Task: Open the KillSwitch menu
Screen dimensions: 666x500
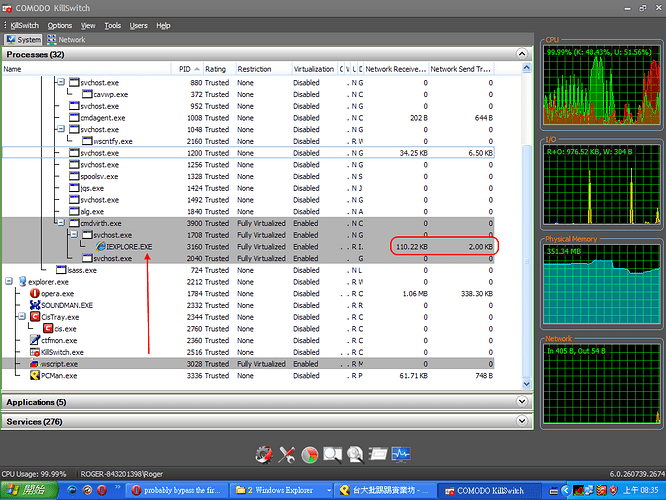Action: click(24, 25)
